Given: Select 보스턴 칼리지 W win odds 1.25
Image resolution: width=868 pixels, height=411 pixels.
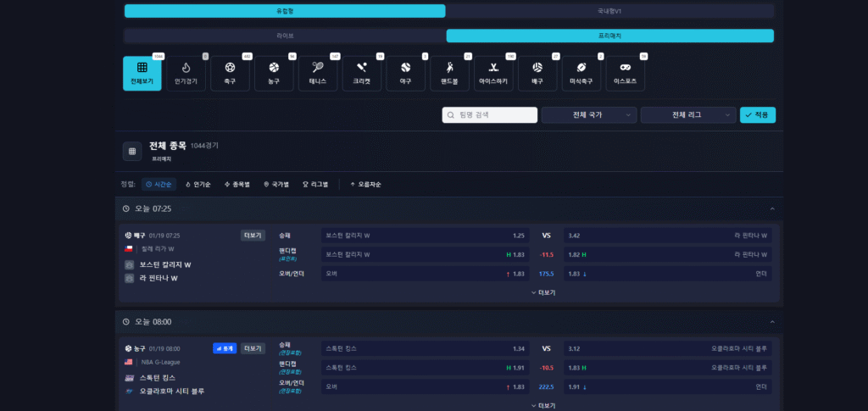Looking at the screenshot, I should [x=425, y=236].
